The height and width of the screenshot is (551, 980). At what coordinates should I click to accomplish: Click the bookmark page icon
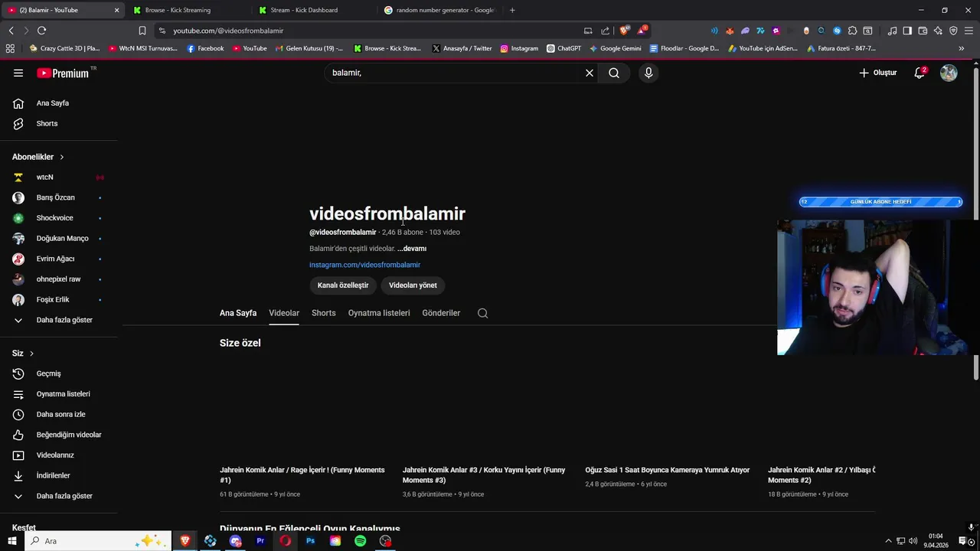(x=142, y=31)
